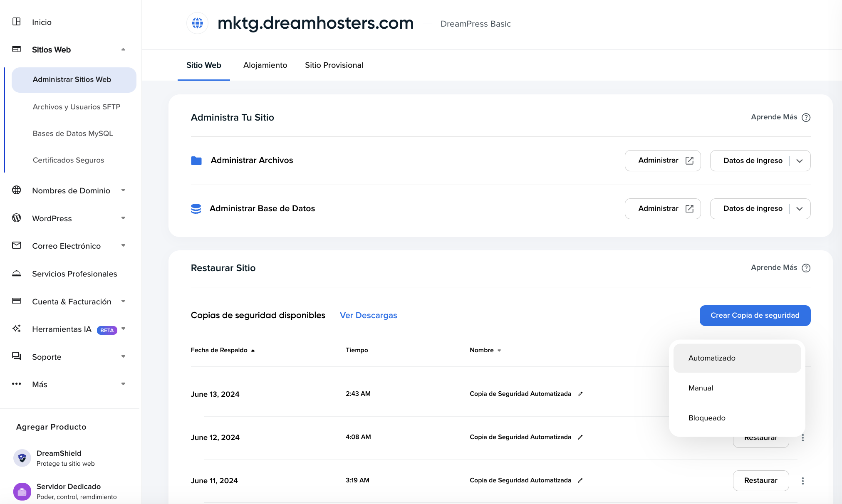
Task: Click pencil icon for June 13 backup name
Action: point(580,394)
